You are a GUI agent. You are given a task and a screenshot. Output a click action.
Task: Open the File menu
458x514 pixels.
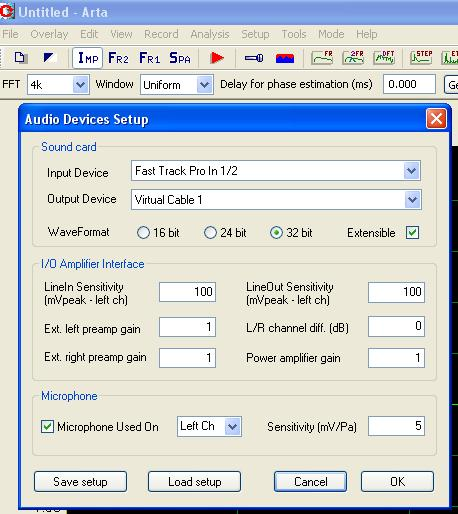[10, 34]
